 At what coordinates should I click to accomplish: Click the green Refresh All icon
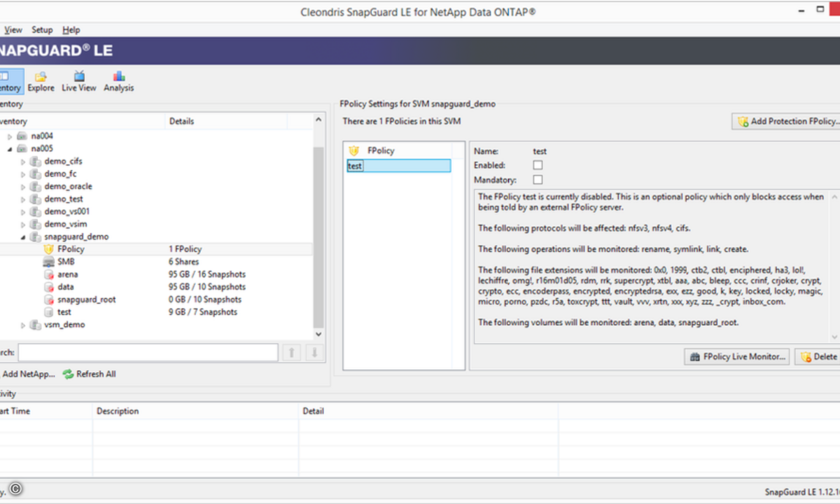point(68,374)
